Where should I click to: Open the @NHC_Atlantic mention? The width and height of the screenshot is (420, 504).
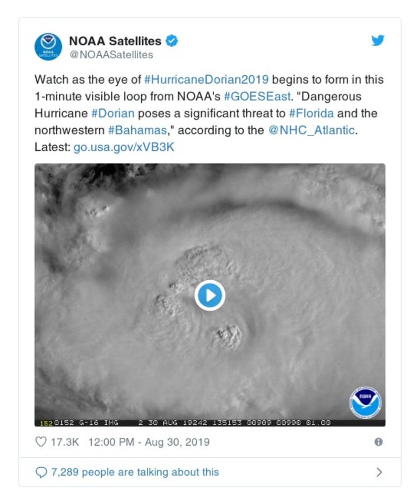312,130
